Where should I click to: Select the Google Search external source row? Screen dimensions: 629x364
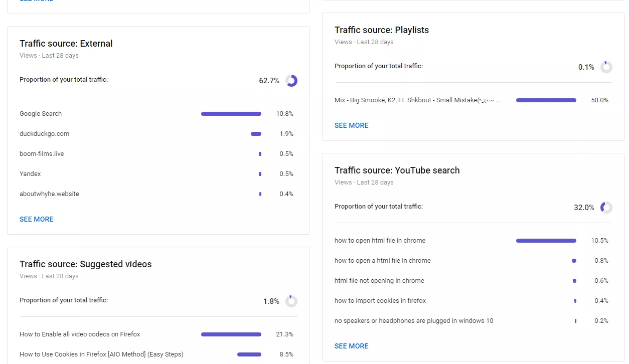[41, 114]
